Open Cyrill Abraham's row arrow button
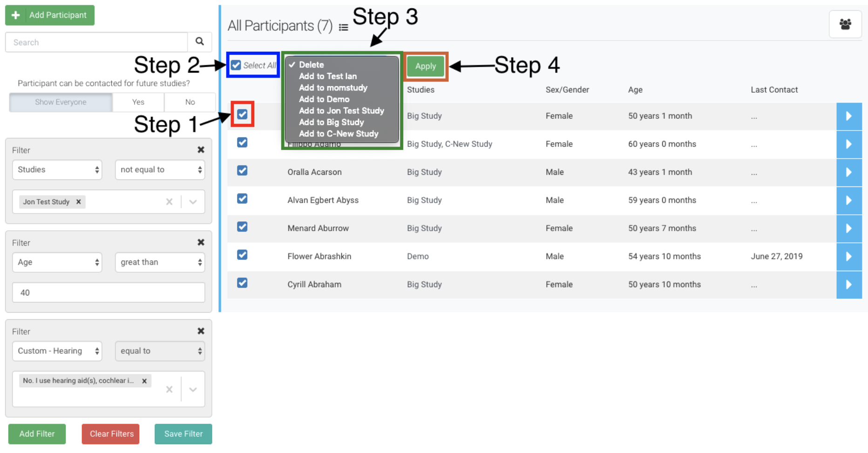 click(x=848, y=284)
